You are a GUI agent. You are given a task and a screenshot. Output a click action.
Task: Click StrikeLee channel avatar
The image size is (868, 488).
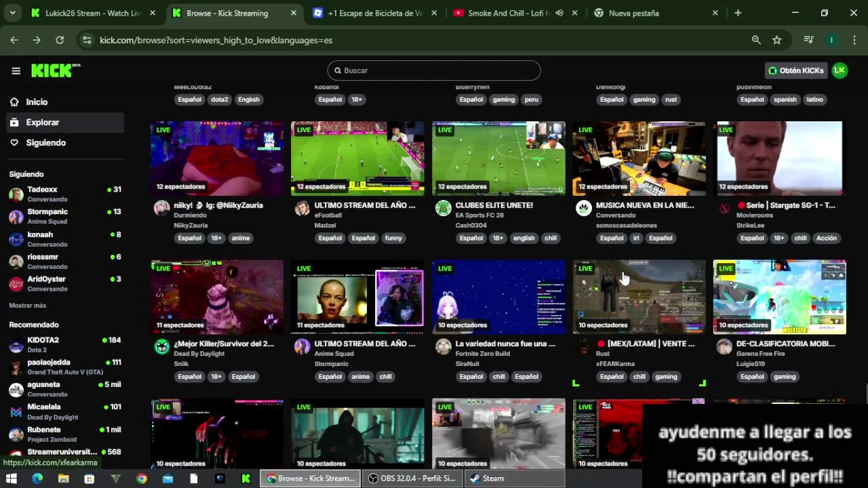pyautogui.click(x=724, y=208)
